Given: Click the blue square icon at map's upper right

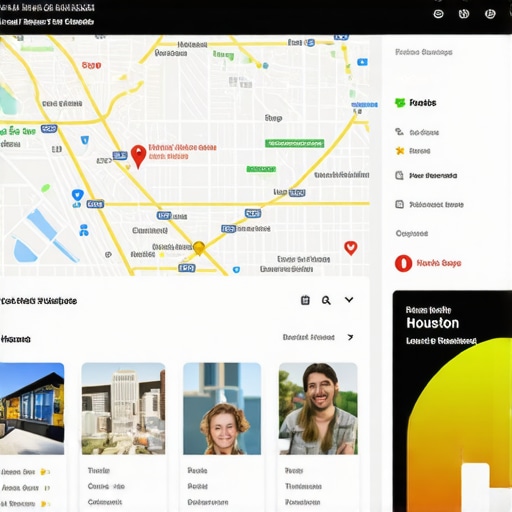Looking at the screenshot, I should click(362, 62).
